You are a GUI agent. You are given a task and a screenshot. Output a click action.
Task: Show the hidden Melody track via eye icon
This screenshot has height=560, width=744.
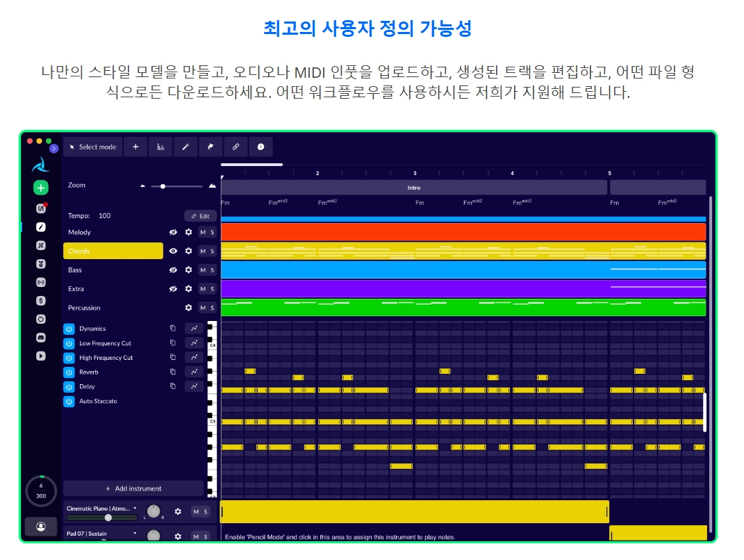pyautogui.click(x=173, y=232)
